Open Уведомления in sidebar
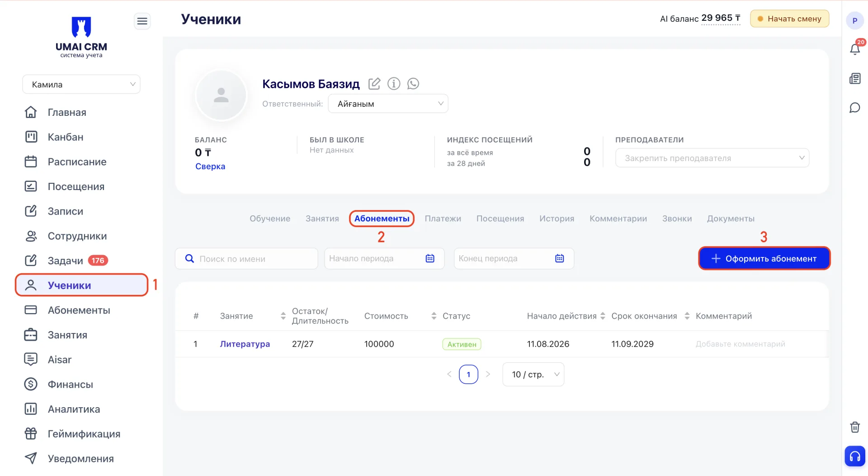 (x=81, y=459)
